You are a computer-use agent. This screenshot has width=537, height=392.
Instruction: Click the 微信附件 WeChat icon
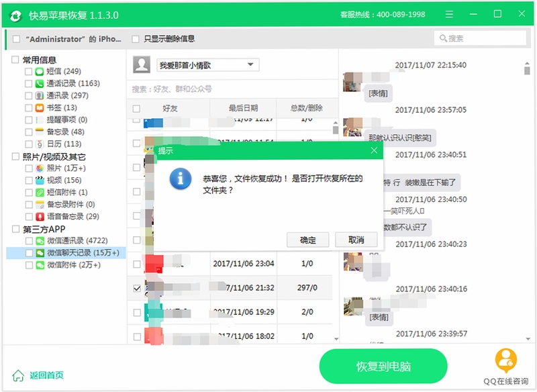point(40,265)
